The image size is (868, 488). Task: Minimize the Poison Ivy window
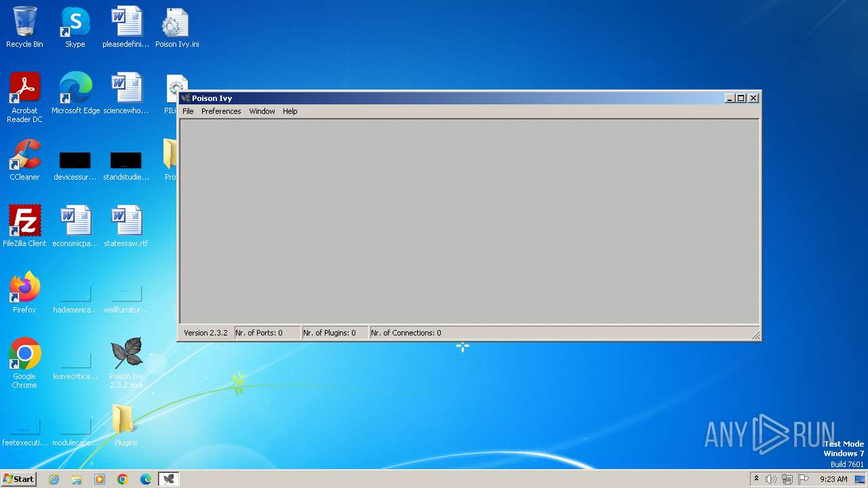[730, 98]
